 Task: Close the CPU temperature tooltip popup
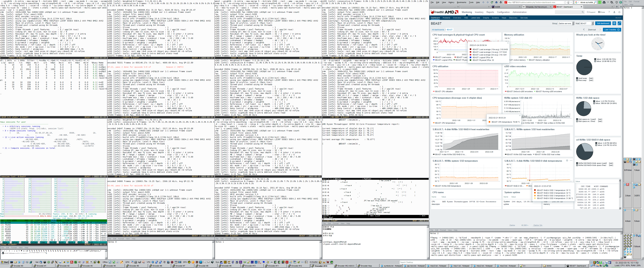click(520, 115)
